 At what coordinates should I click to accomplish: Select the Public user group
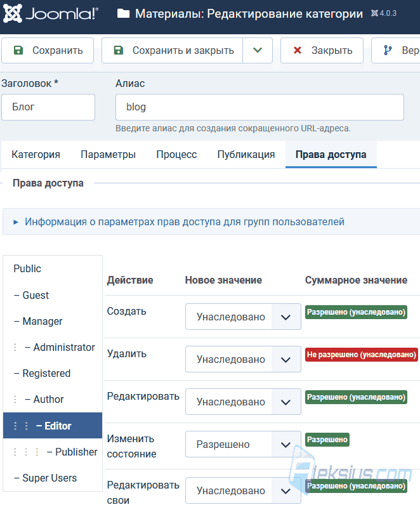click(53, 268)
